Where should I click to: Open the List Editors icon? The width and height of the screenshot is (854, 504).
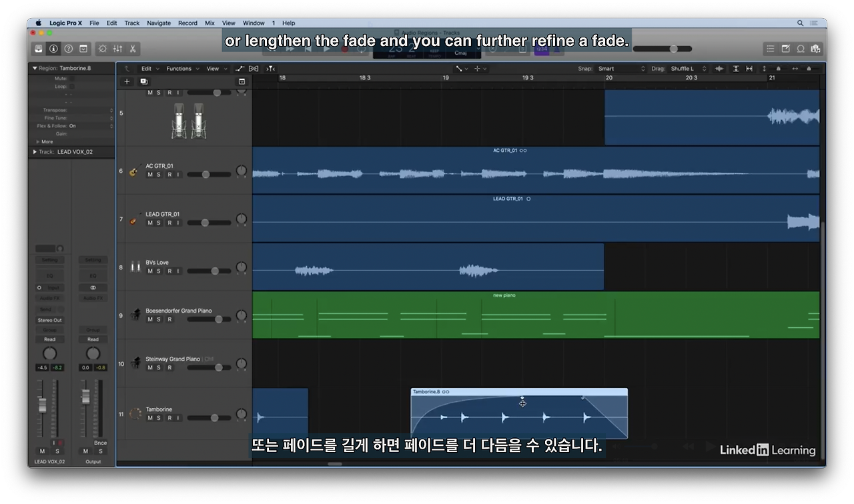771,49
